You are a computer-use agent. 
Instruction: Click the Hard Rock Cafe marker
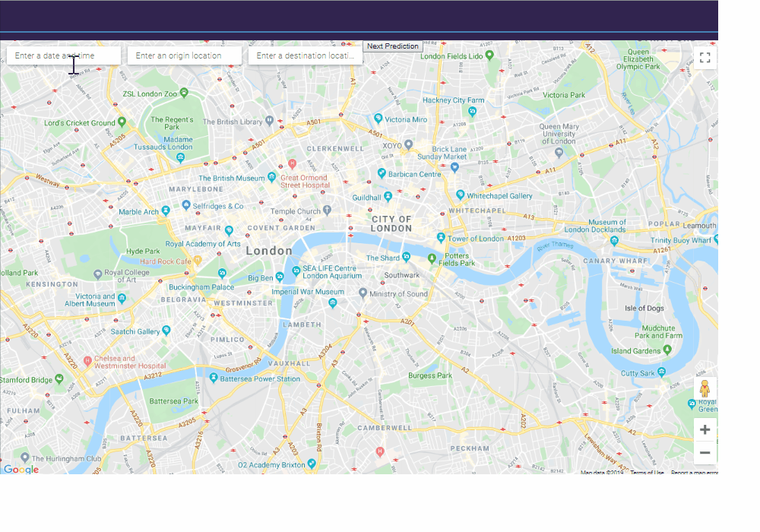point(198,260)
